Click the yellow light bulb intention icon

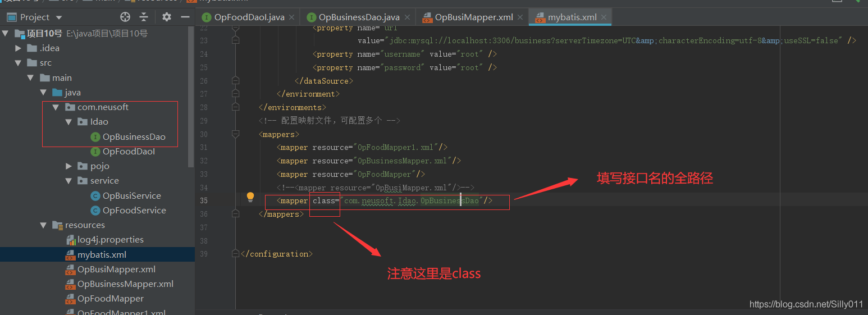pyautogui.click(x=250, y=197)
